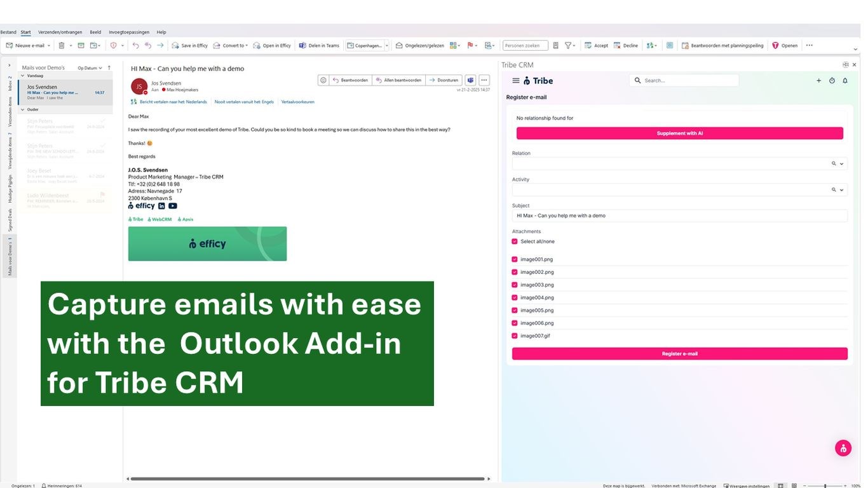The height and width of the screenshot is (488, 868).
Task: Select the Jos Svendsen email in list
Action: [65, 92]
